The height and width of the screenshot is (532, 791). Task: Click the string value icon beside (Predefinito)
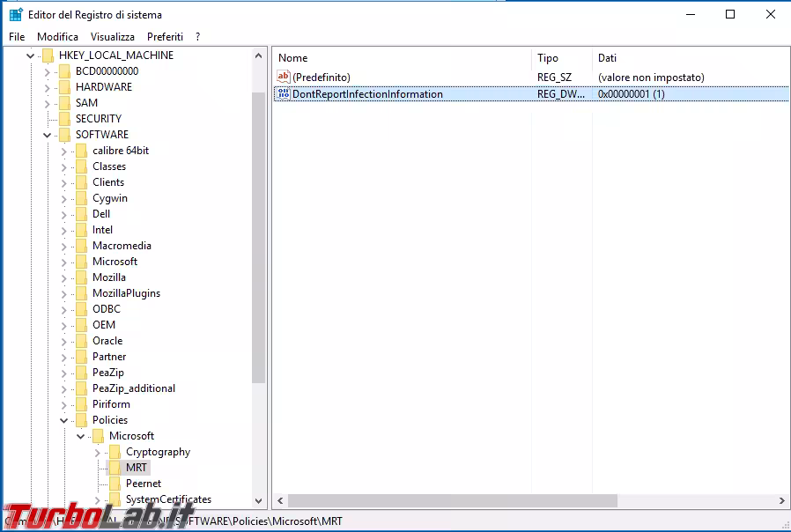coord(283,78)
